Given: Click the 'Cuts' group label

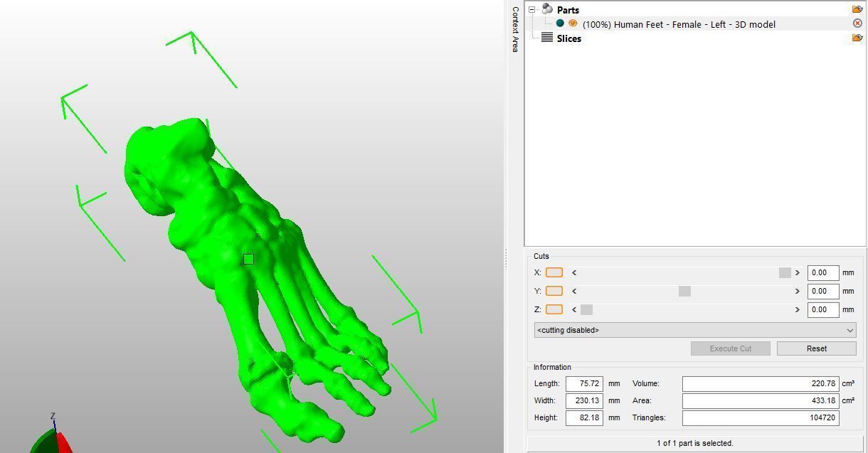Looking at the screenshot, I should (x=541, y=256).
